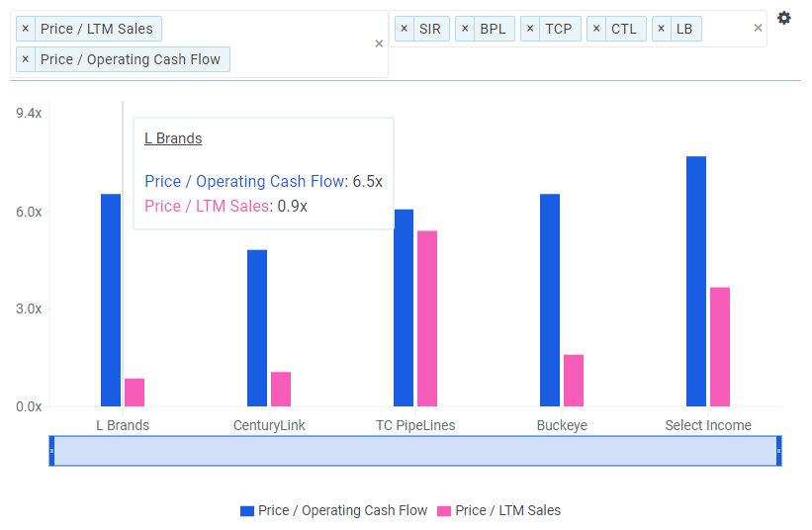Click the 6.0x y-axis value
812x530 pixels.
(29, 212)
